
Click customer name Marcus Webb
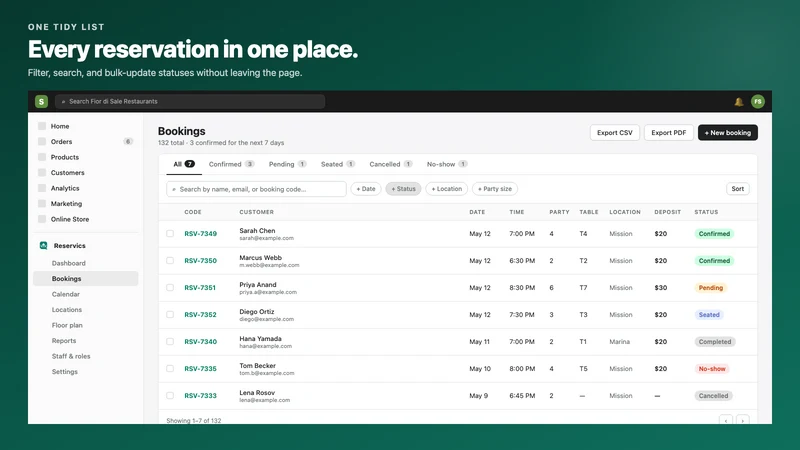[260, 258]
